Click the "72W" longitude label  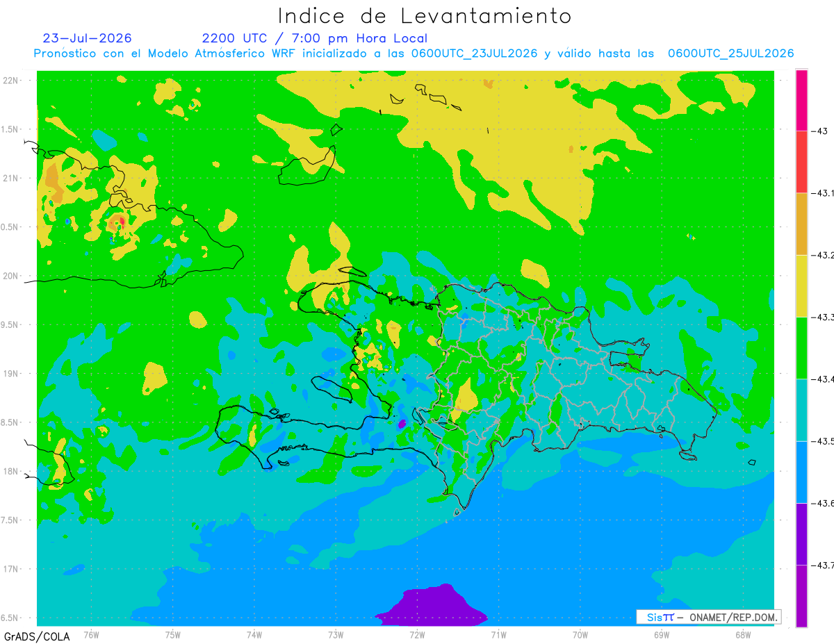click(x=417, y=634)
